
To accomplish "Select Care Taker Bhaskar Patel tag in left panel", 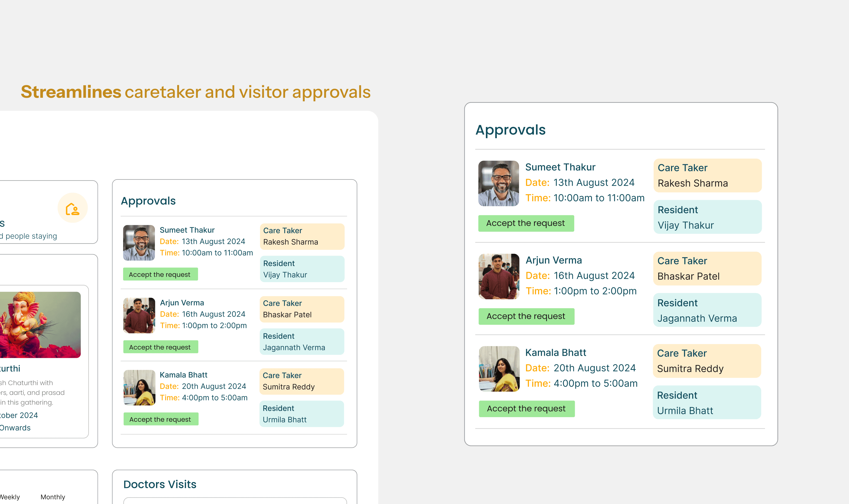I will [x=302, y=309].
